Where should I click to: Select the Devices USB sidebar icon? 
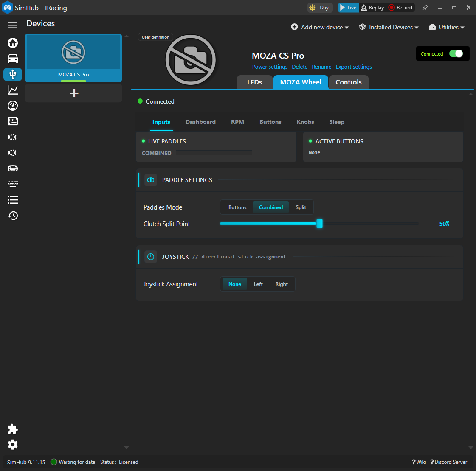(x=13, y=74)
